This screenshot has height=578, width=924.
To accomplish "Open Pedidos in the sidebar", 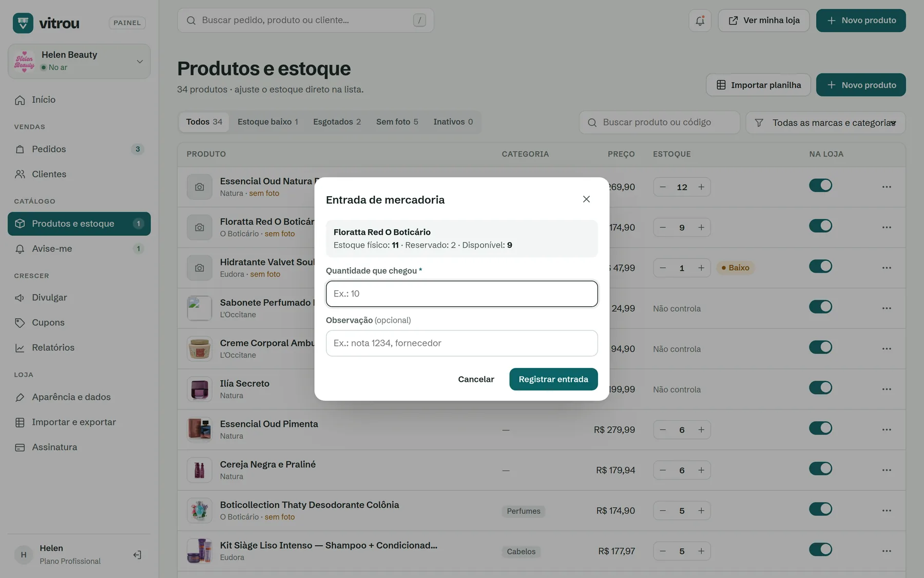I will (x=79, y=149).
